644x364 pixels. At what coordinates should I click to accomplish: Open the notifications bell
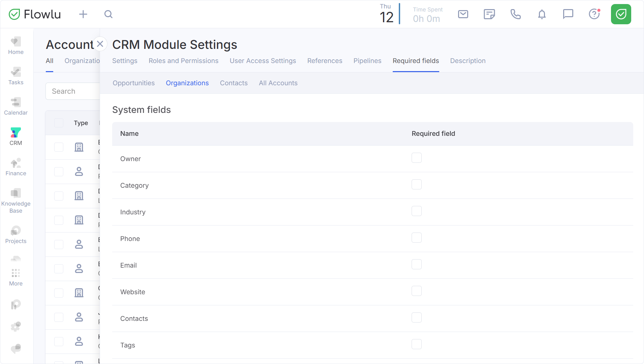[542, 14]
